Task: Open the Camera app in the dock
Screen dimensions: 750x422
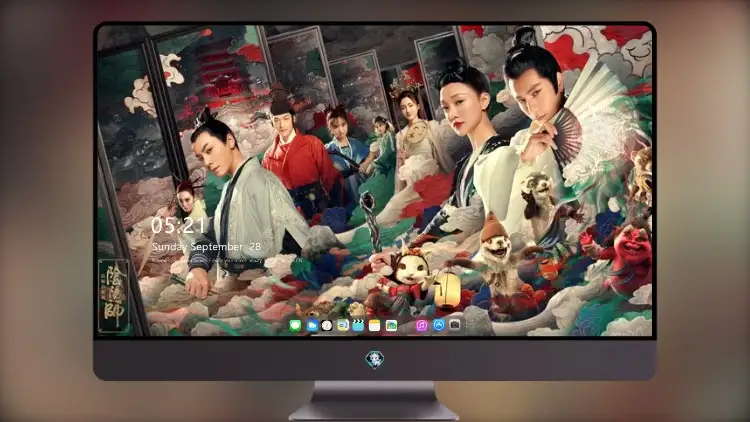Action: click(x=455, y=325)
